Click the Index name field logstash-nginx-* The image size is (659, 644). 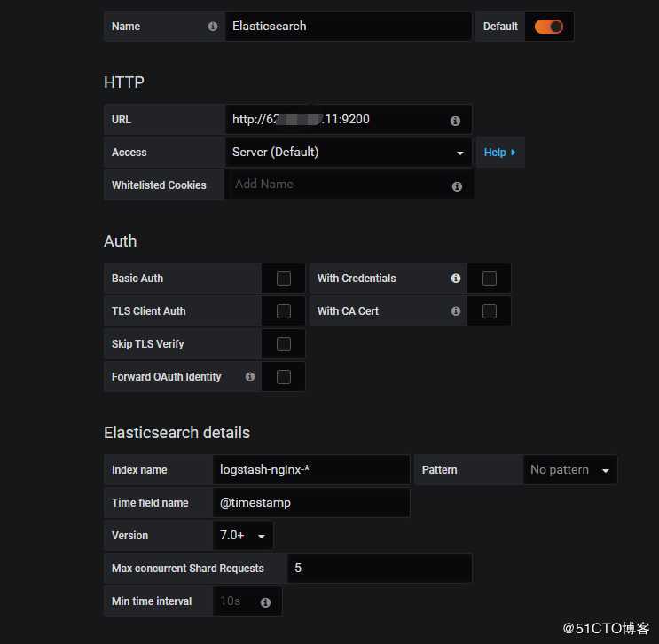click(311, 469)
